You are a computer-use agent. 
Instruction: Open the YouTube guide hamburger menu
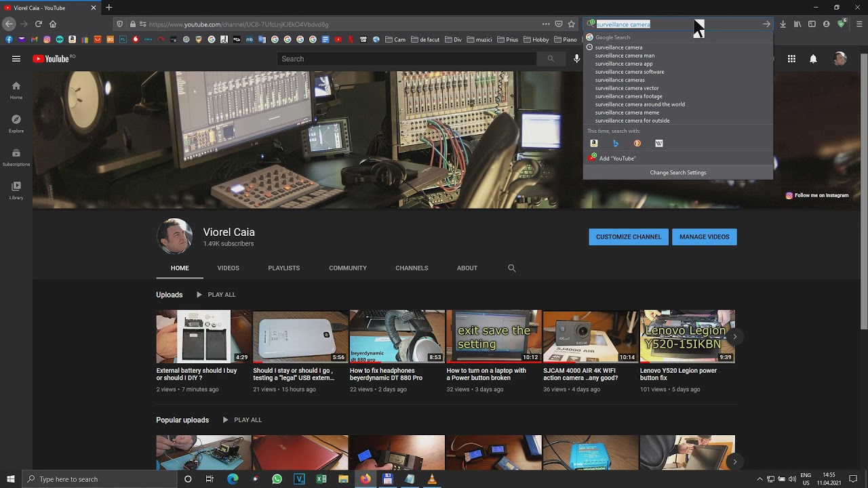(x=16, y=59)
